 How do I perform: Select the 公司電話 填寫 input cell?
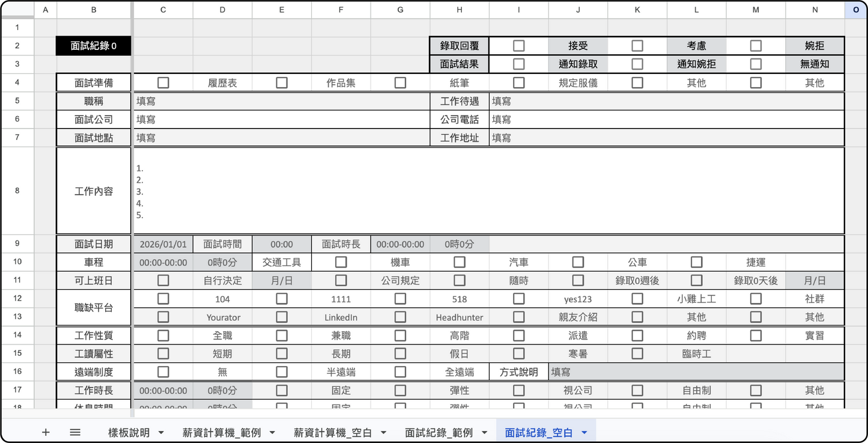click(667, 120)
